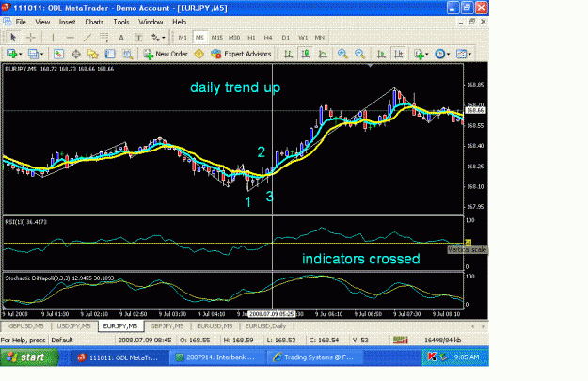588x381 pixels.
Task: Select the trendline drawing tool
Action: (x=87, y=37)
